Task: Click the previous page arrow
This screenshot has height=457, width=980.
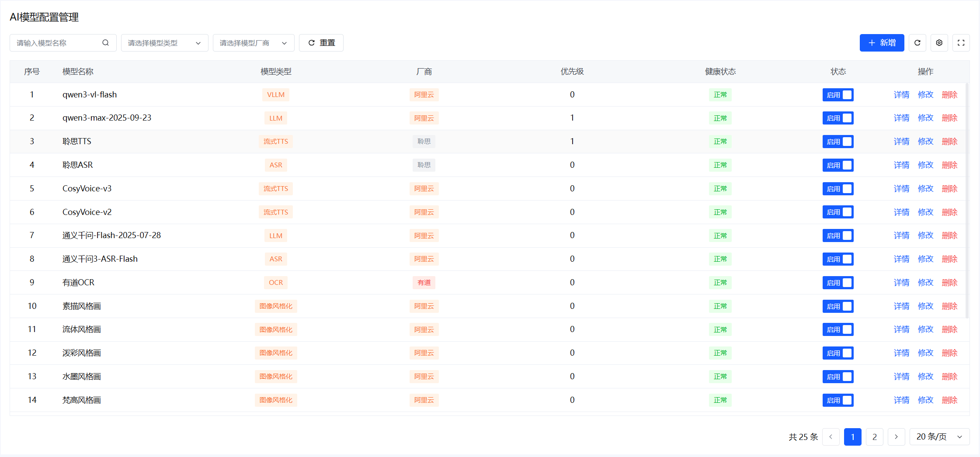Action: pos(831,437)
